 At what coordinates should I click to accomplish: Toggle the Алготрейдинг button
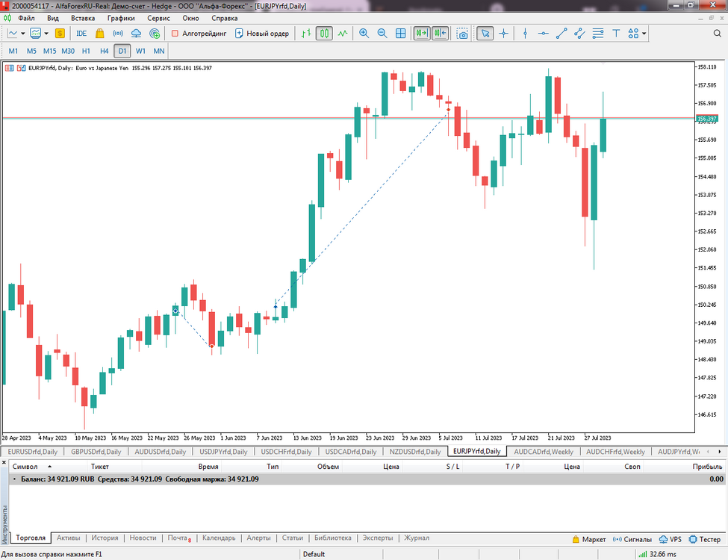199,34
